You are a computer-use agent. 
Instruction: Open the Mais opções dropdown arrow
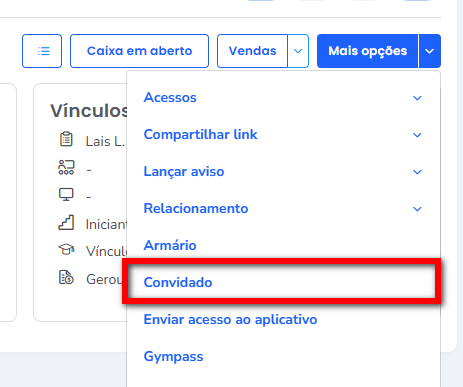tap(429, 51)
